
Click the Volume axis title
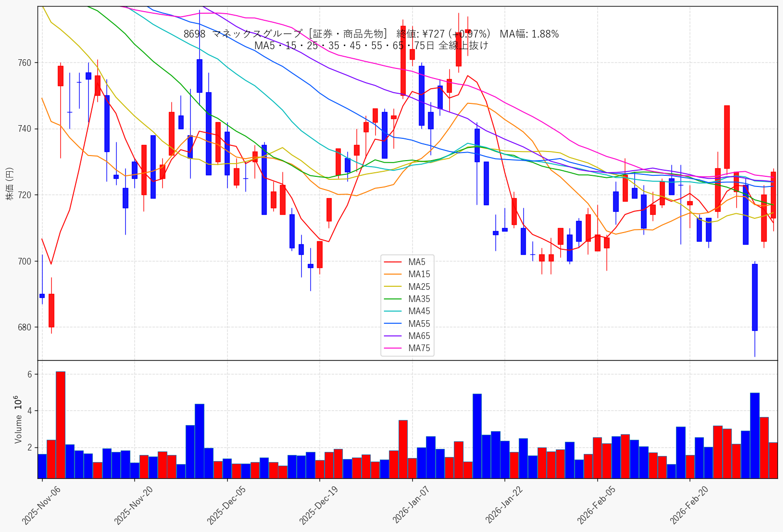tap(18, 420)
